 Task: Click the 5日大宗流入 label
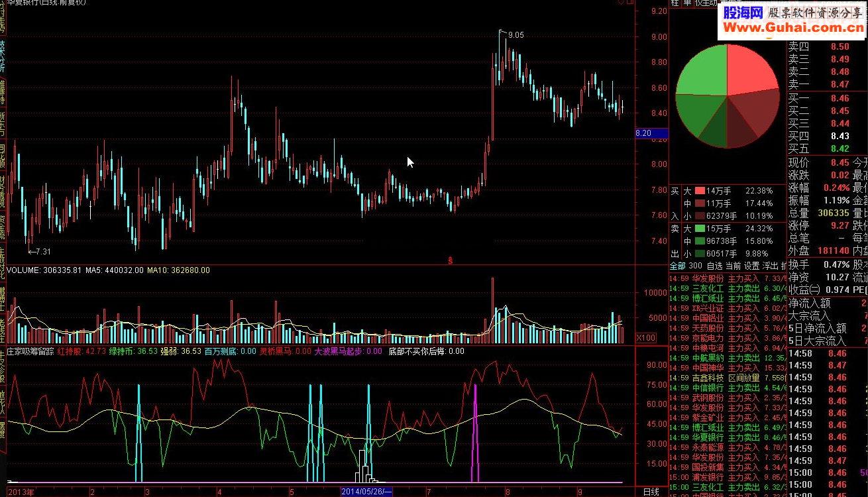pyautogui.click(x=817, y=341)
